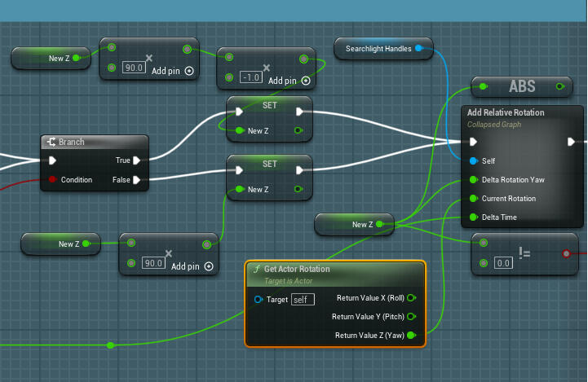Screen dimensions: 588x382
Task: Click the red output pin of != node
Action: 566,253
